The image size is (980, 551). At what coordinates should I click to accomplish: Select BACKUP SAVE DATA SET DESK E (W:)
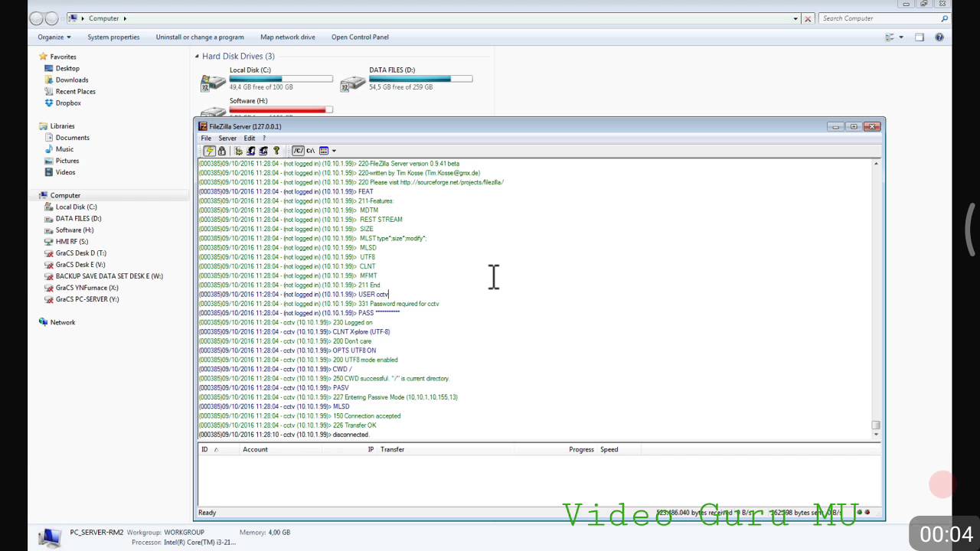(109, 275)
